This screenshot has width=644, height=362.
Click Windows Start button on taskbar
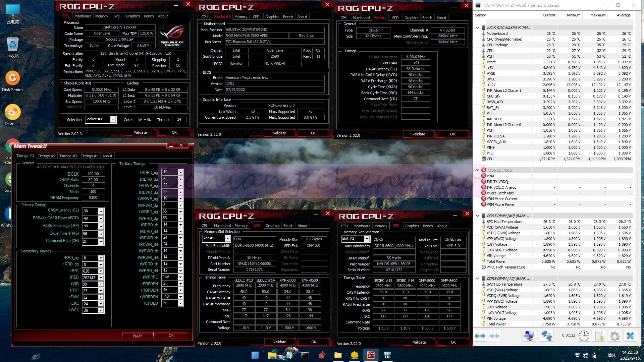(255, 355)
